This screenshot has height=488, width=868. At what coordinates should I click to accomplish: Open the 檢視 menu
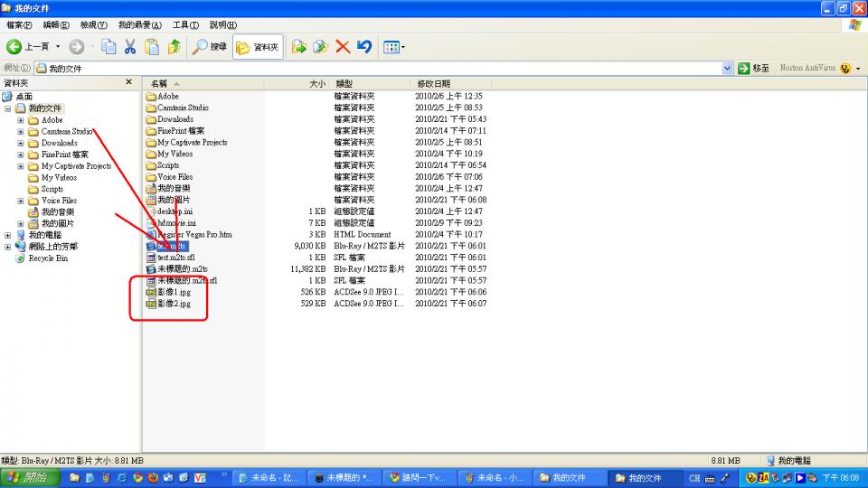[93, 24]
